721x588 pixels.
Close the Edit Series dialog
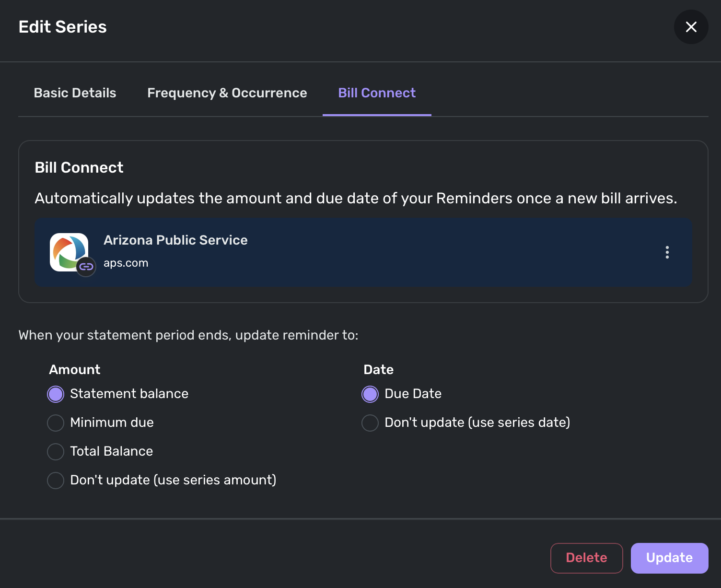pos(691,27)
